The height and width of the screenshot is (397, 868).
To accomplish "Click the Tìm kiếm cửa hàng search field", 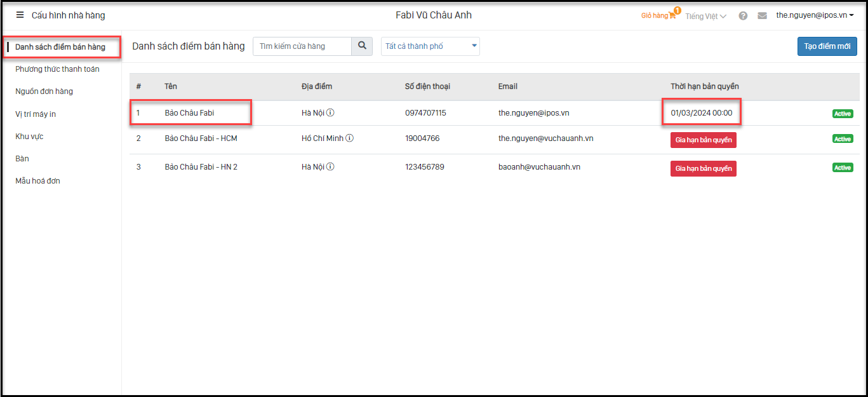I will click(302, 46).
